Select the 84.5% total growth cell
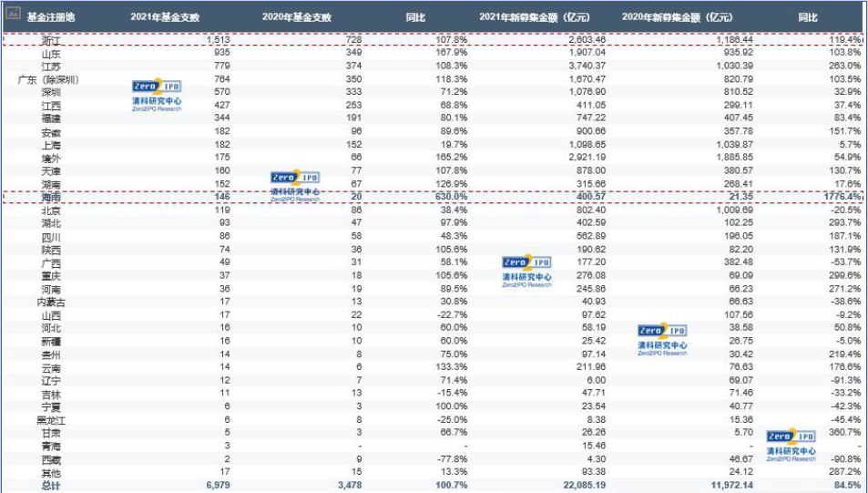The width and height of the screenshot is (868, 493). pyautogui.click(x=849, y=486)
